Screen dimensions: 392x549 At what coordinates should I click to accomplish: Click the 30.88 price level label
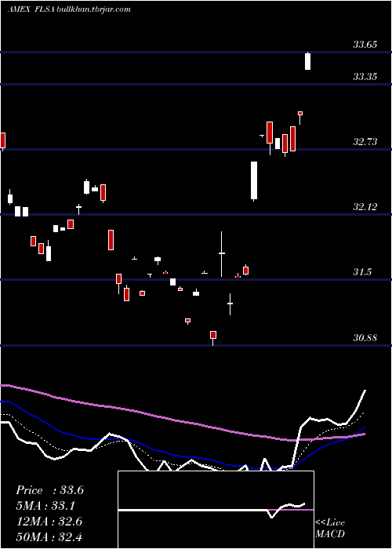click(365, 338)
